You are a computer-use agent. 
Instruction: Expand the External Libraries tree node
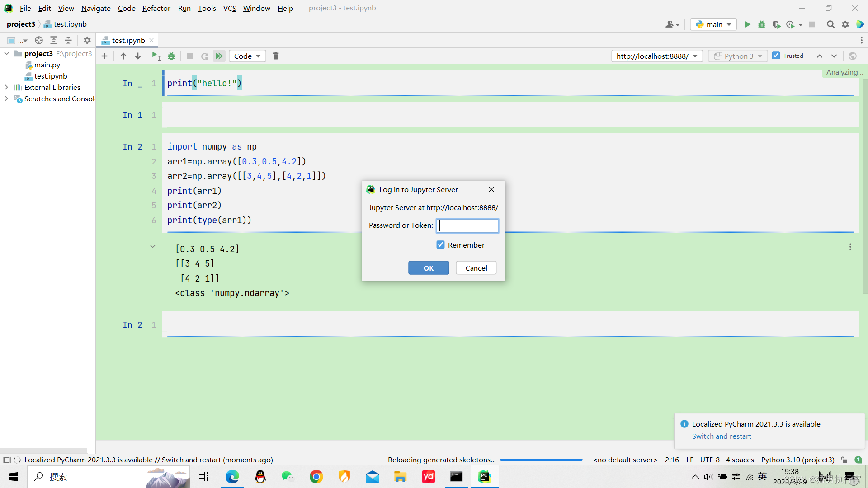pyautogui.click(x=6, y=87)
